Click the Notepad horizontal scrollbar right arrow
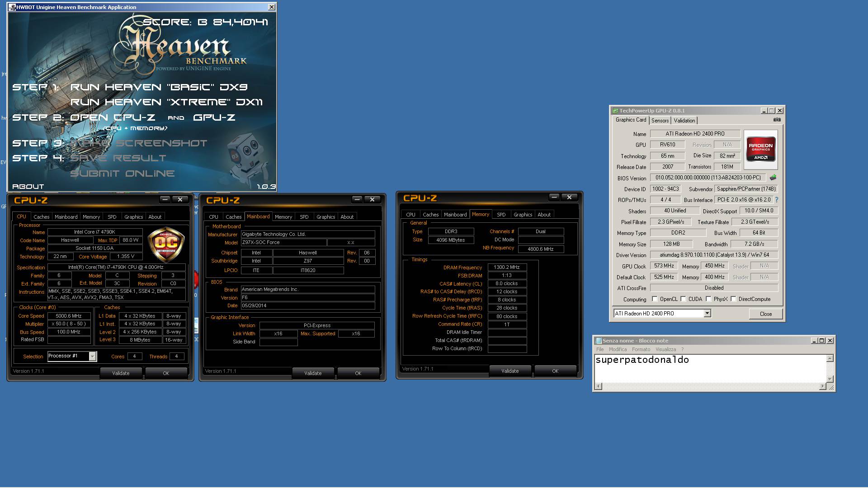The image size is (868, 488). point(822,386)
